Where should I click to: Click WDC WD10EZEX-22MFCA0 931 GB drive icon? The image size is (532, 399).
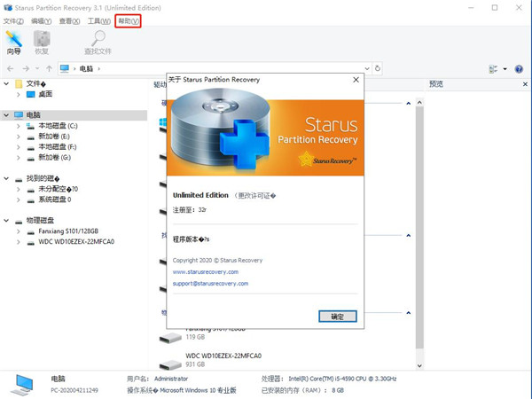[x=170, y=364]
